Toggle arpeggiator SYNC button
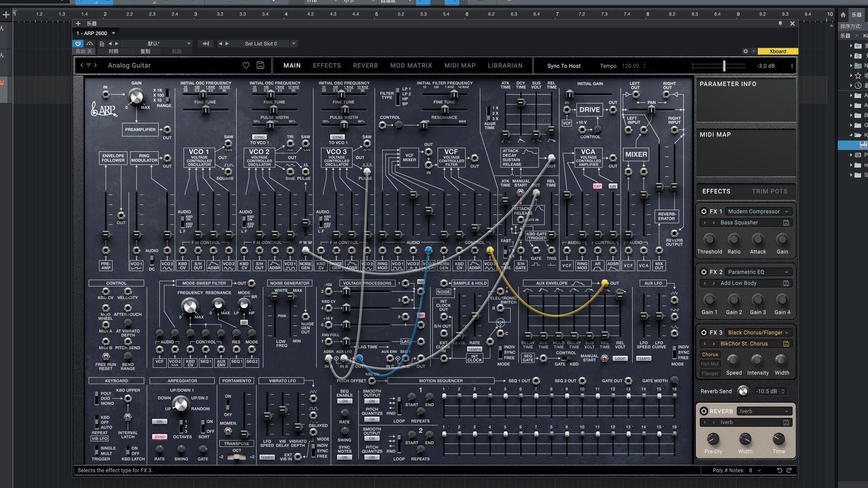 (160, 437)
